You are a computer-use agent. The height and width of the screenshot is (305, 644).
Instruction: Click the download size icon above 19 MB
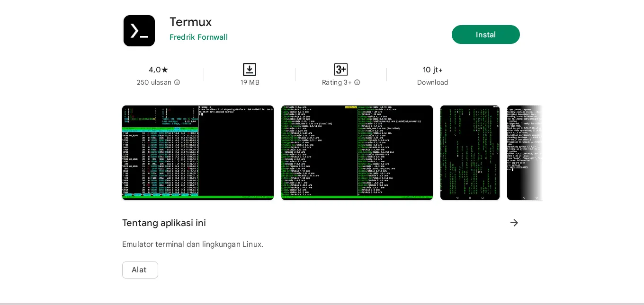click(x=250, y=70)
